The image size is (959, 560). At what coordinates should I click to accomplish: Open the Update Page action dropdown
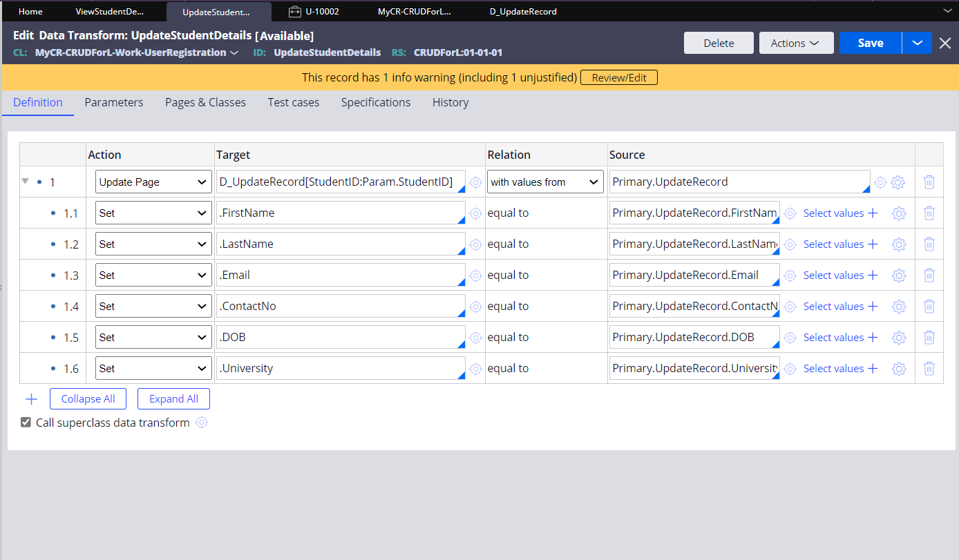[153, 182]
